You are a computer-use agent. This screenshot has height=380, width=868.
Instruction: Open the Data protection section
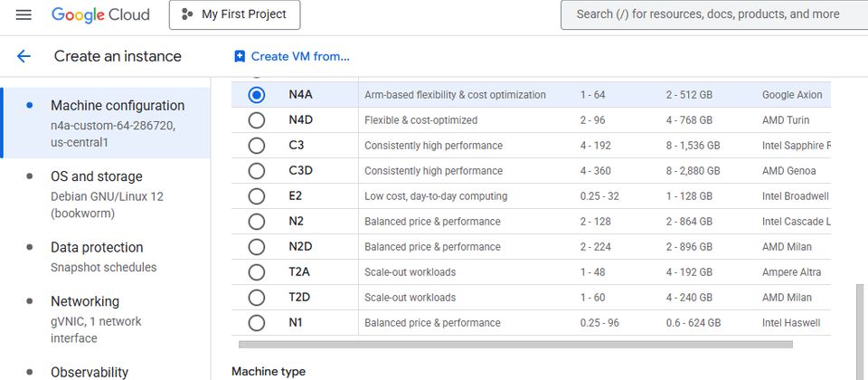97,247
